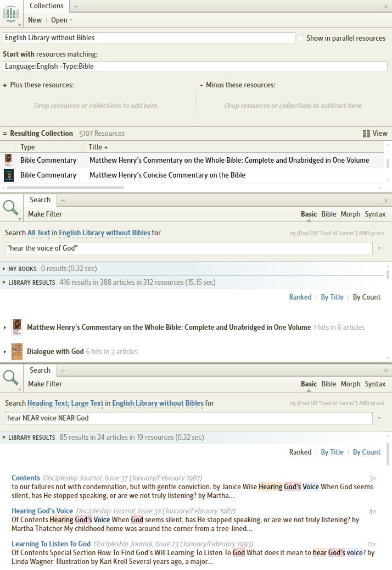Sort the 416 results by Ranked

[x=300, y=297]
